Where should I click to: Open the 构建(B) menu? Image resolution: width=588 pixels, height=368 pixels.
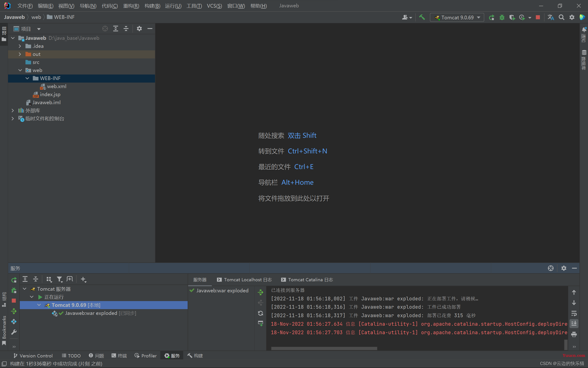coord(152,6)
